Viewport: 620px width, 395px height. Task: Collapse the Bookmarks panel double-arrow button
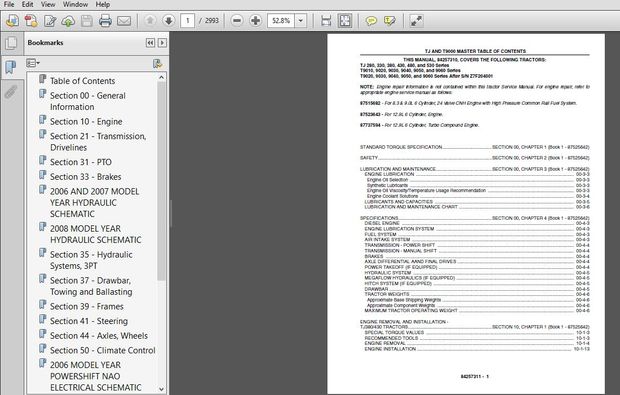click(x=150, y=43)
